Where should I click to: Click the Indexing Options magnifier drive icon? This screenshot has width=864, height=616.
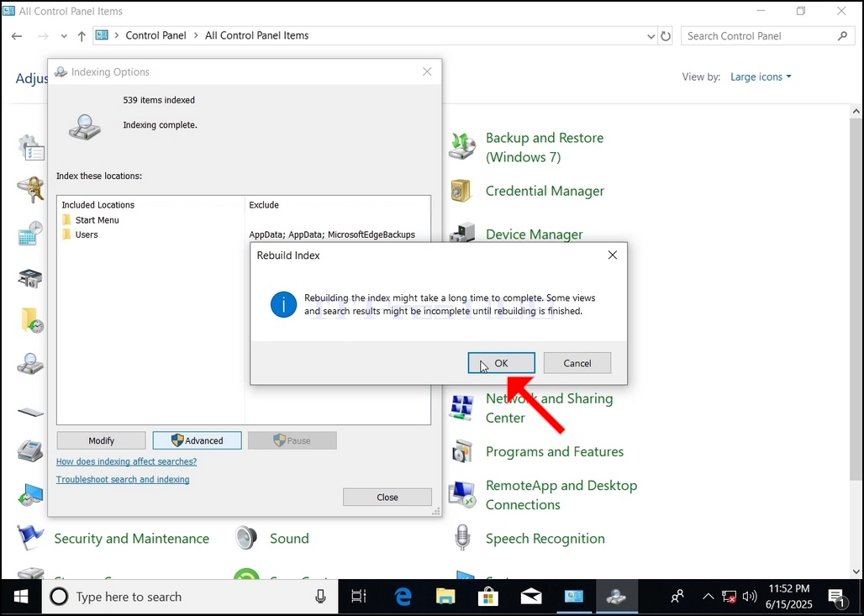point(85,127)
